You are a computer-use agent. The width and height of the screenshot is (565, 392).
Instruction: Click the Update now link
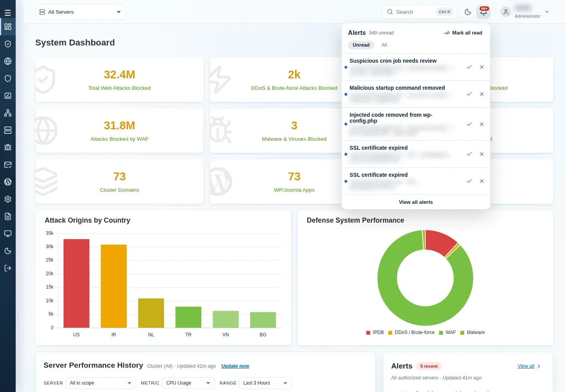click(235, 366)
